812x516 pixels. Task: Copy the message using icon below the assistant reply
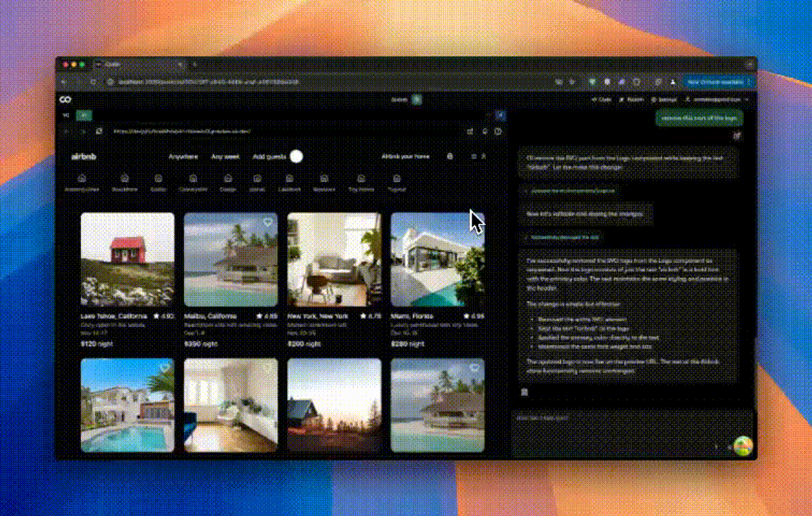524,392
